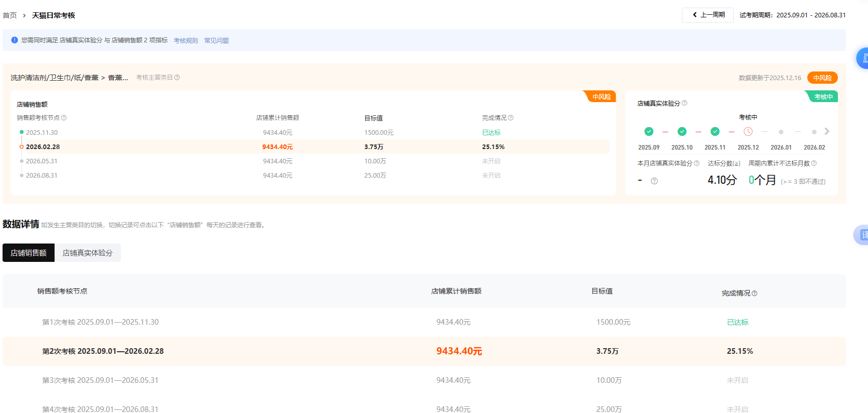Switch to the 店铺真实体验分 tab
This screenshot has width=868, height=413.
click(87, 253)
